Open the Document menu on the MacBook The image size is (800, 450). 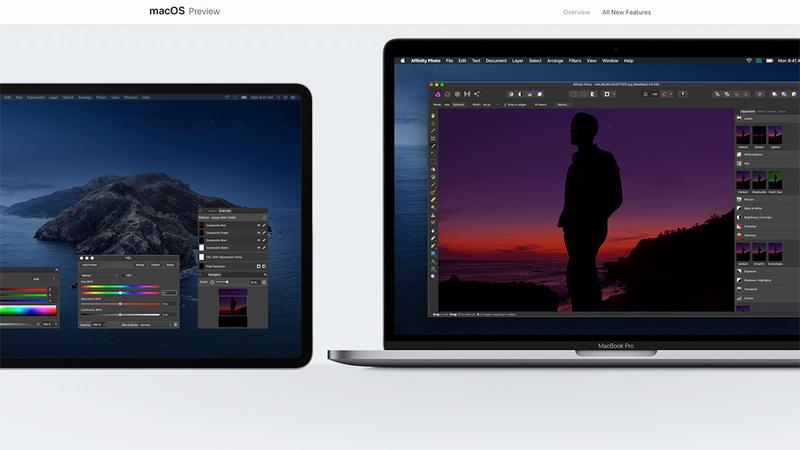(496, 61)
